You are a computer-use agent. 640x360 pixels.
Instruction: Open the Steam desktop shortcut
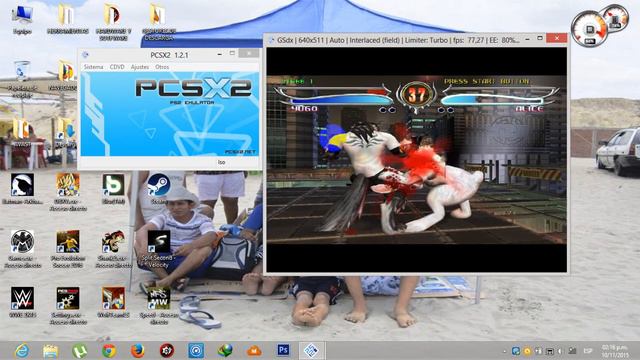coord(159,189)
